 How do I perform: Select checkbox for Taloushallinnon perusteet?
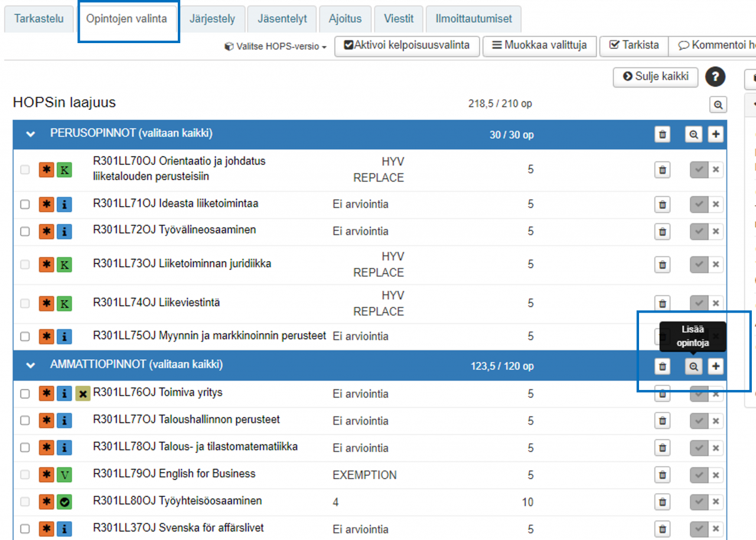point(25,421)
